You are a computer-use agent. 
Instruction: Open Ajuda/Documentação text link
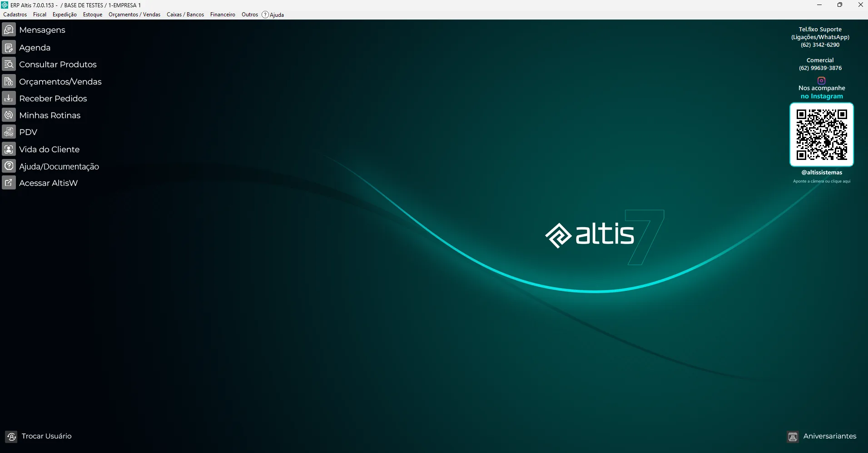click(x=59, y=167)
